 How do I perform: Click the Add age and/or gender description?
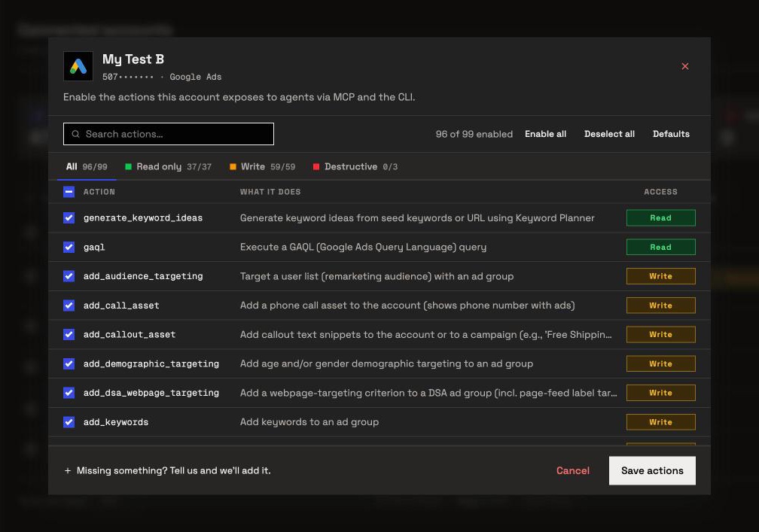click(x=386, y=363)
